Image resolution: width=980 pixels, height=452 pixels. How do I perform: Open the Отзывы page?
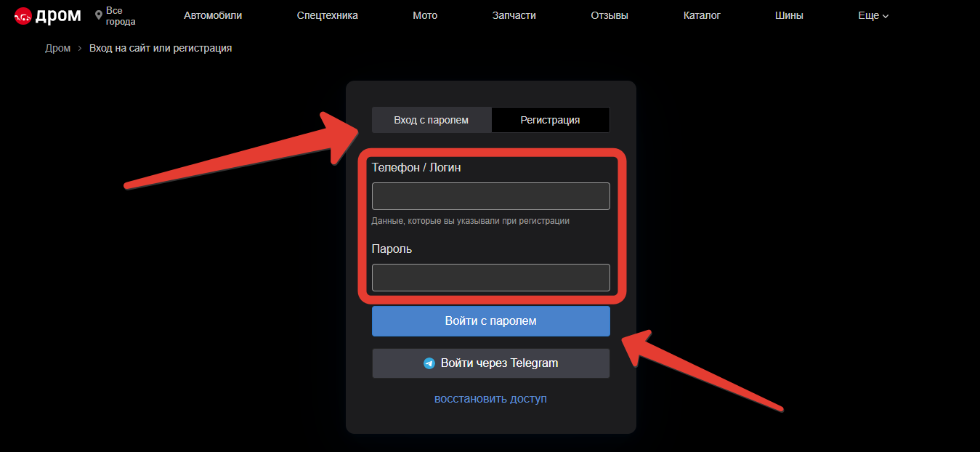tap(610, 15)
